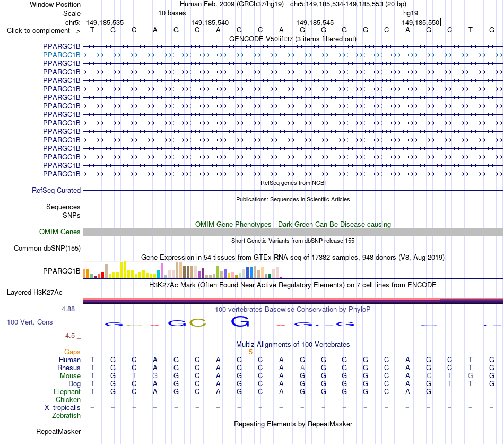
Task: Click the tallest blue G in PhyloP logo
Action: click(240, 321)
